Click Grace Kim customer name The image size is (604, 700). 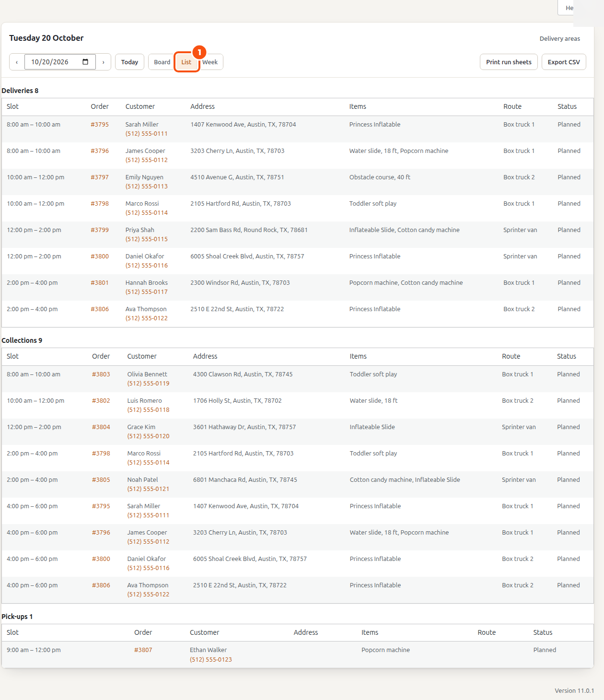point(141,427)
